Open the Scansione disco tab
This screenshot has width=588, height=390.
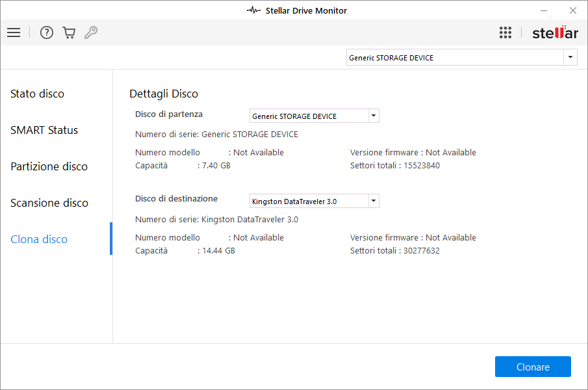click(49, 203)
